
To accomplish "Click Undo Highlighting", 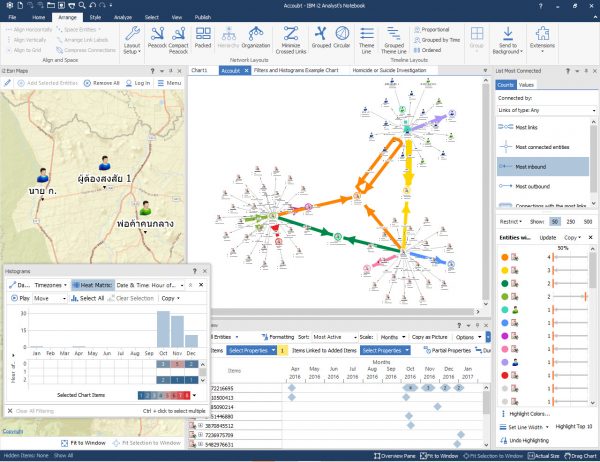I will click(524, 441).
